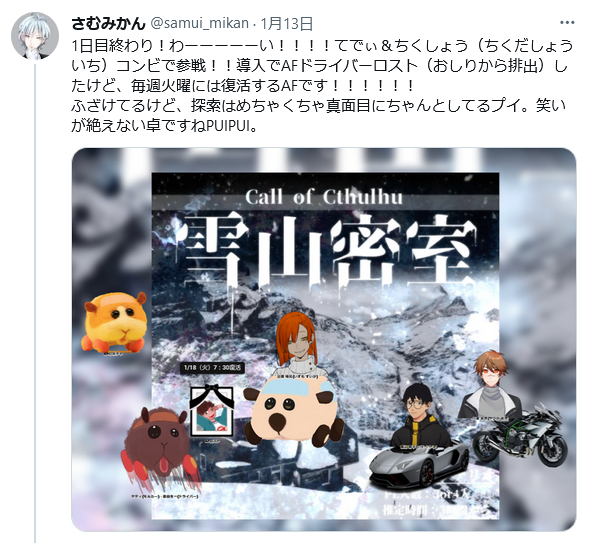Open the さむみかん display name link
This screenshot has width=593, height=543.
(x=108, y=23)
